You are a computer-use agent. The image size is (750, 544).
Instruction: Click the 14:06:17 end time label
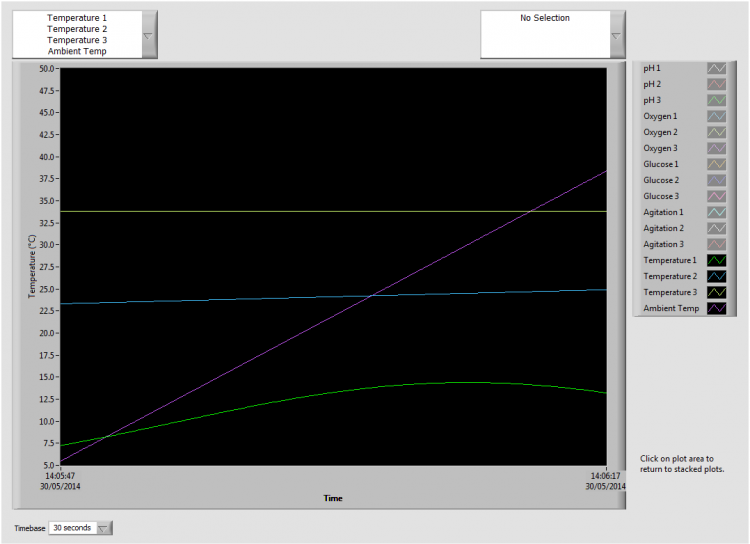[606, 476]
